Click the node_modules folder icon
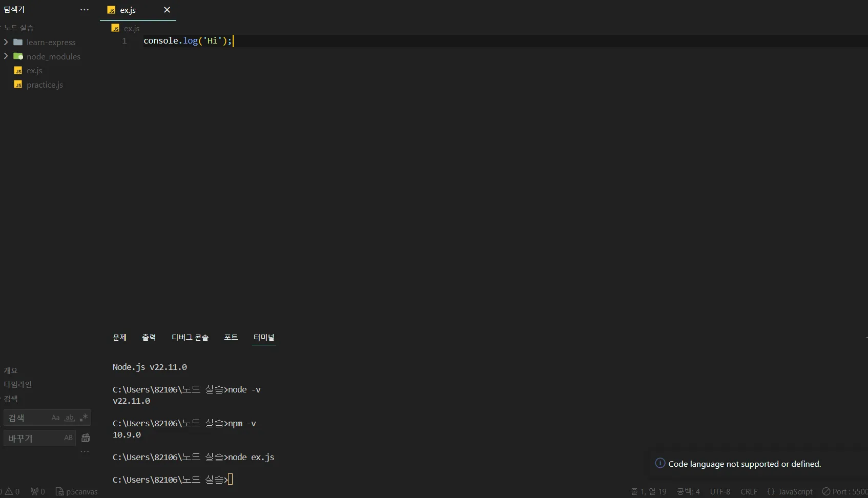Screen dimensions: 868x498 [x=18, y=56]
